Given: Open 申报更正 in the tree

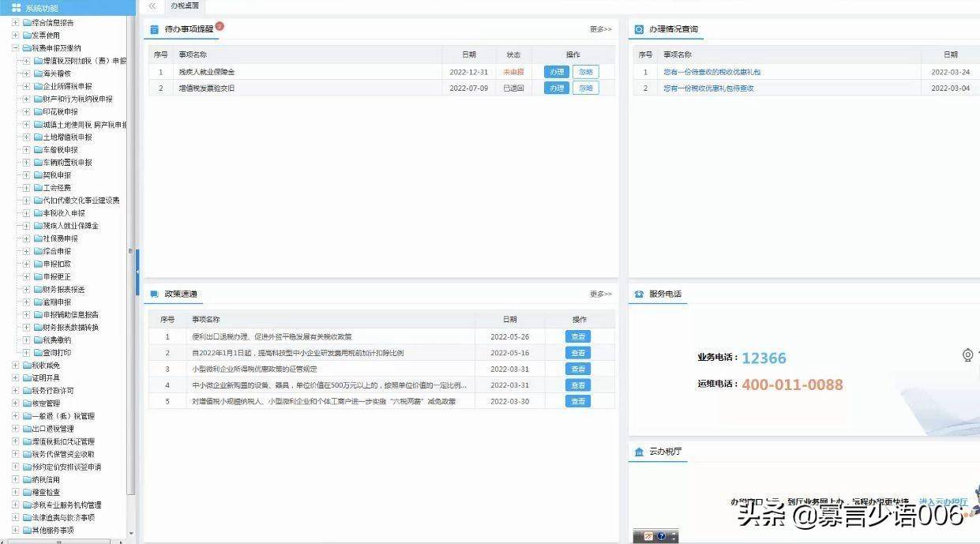Looking at the screenshot, I should (x=58, y=276).
